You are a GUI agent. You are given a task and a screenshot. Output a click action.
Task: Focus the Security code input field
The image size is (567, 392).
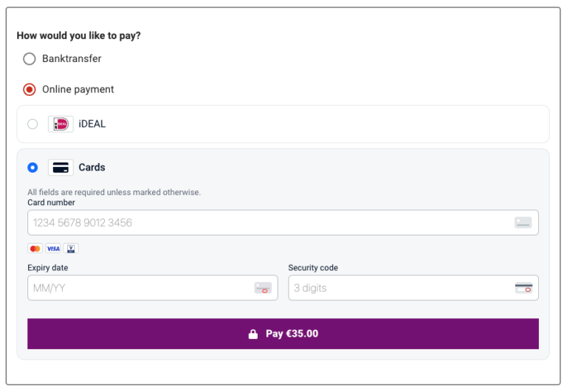[x=413, y=288]
